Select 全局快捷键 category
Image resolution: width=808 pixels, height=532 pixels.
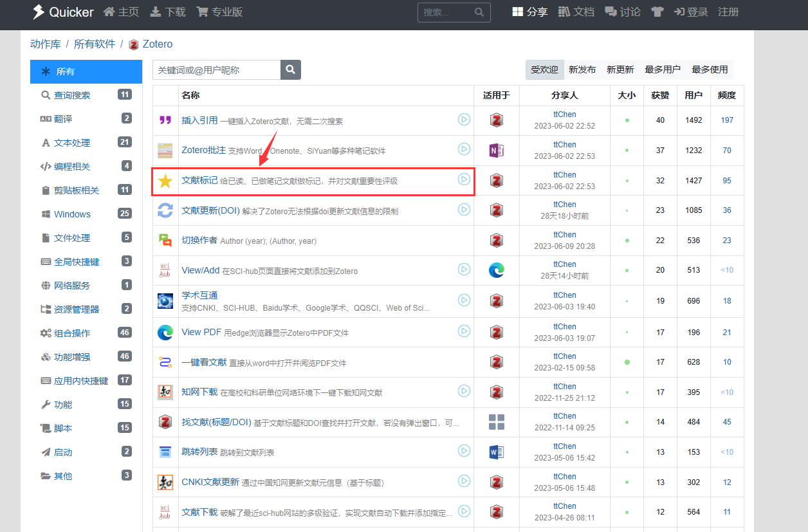pos(86,262)
